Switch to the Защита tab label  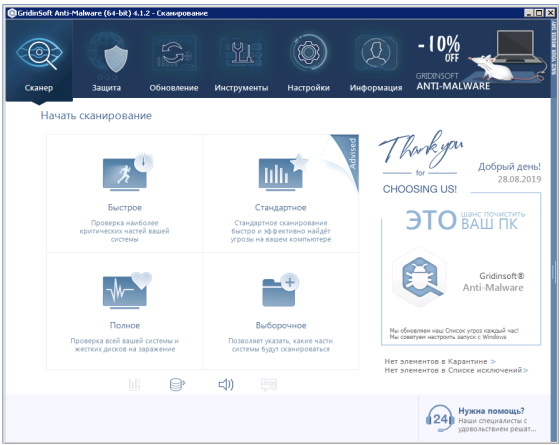pyautogui.click(x=106, y=88)
